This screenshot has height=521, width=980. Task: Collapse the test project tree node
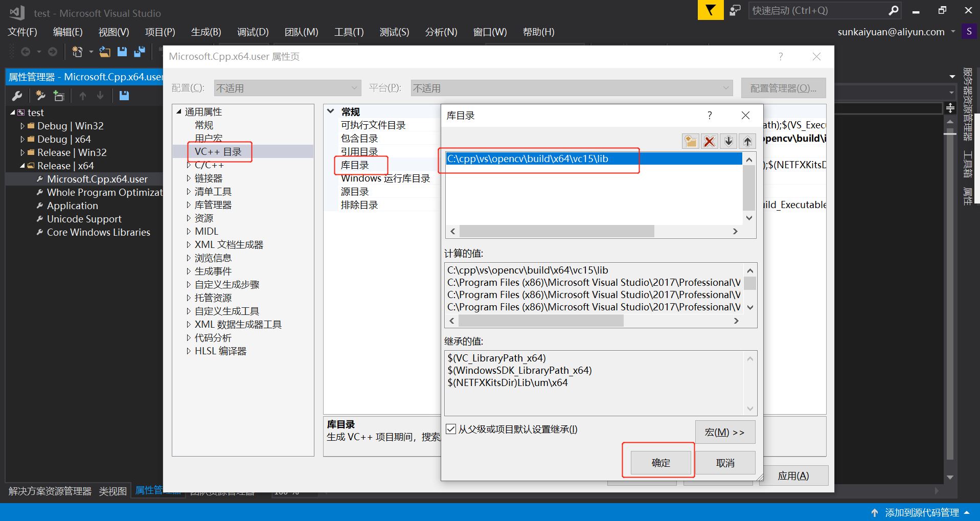13,112
